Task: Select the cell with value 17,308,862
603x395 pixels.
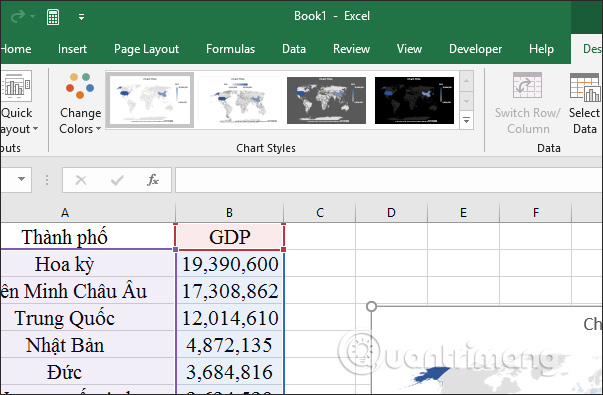Action: pyautogui.click(x=230, y=291)
